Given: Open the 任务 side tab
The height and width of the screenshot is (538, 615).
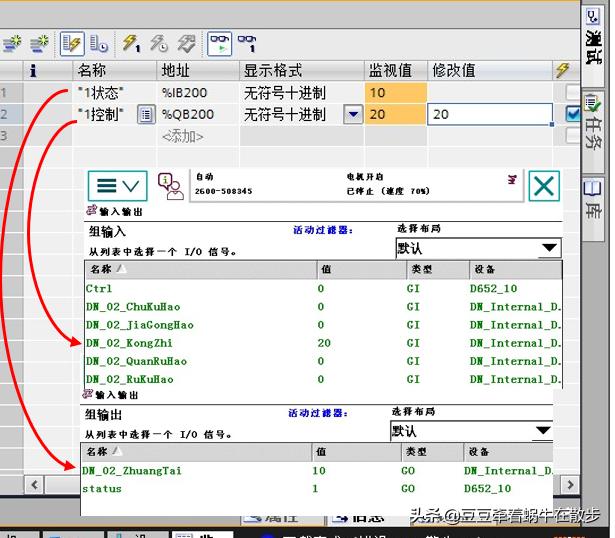Looking at the screenshot, I should [x=593, y=131].
